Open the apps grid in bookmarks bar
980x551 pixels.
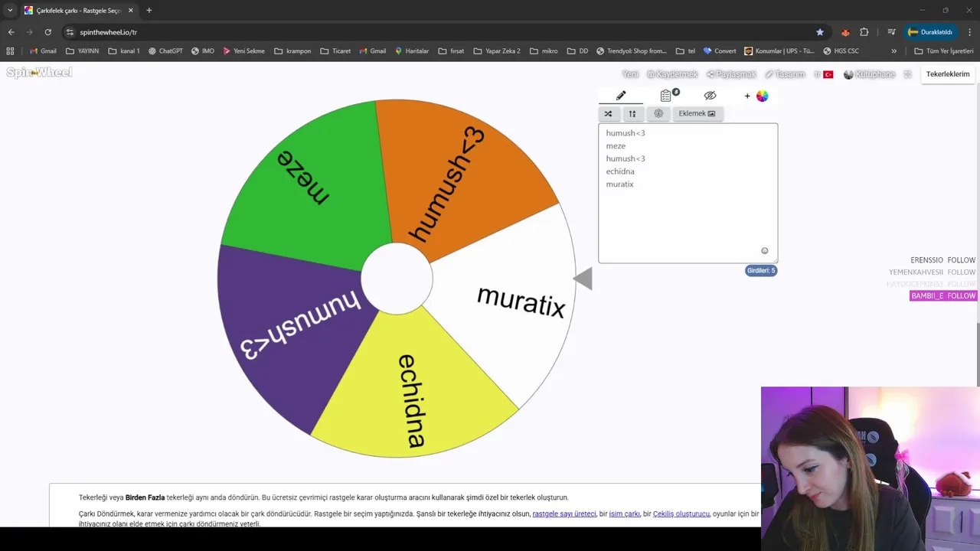tap(10, 51)
